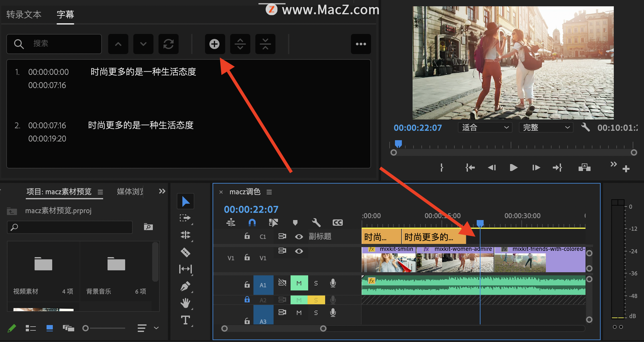The image size is (644, 342).
Task: Click find bin icon in project panel
Action: coord(148,227)
